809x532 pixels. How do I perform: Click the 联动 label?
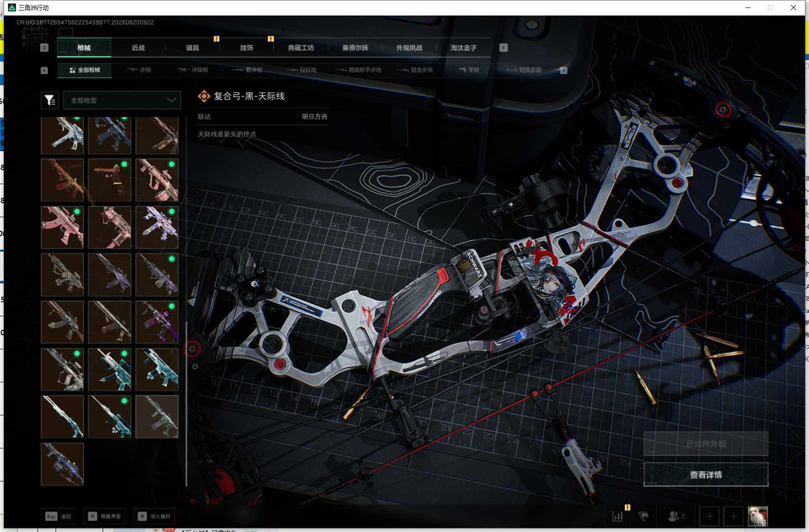tap(204, 117)
